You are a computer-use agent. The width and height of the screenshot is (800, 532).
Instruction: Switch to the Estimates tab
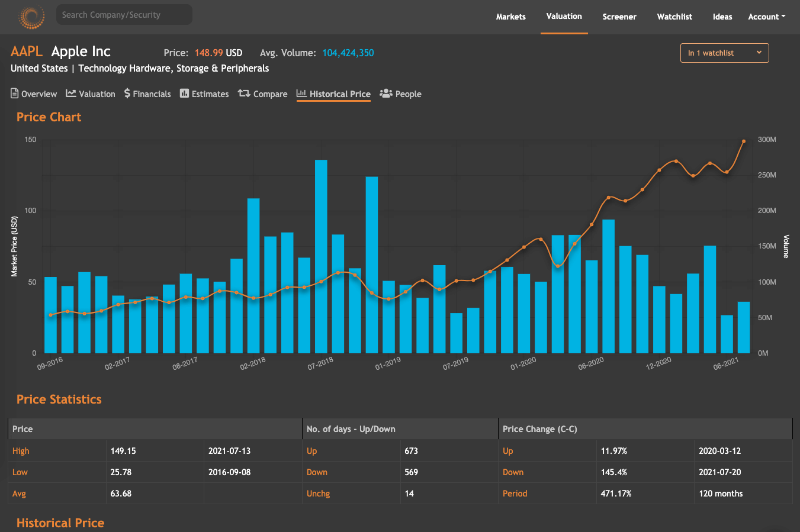(x=204, y=93)
